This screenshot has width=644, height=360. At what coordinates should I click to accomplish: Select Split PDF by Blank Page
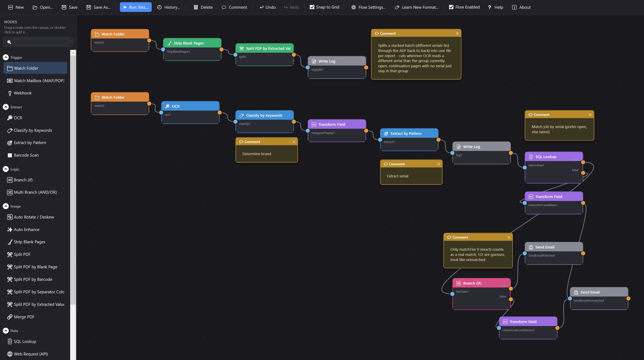(35, 267)
